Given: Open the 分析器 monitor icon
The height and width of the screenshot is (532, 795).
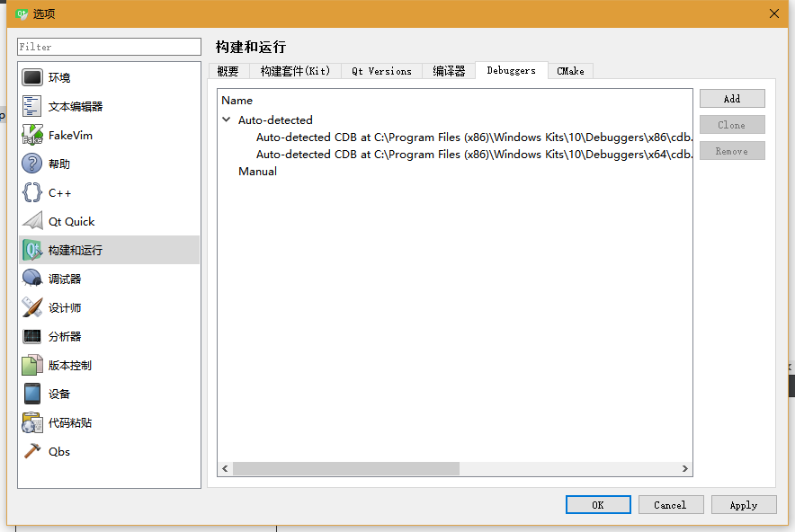Looking at the screenshot, I should [32, 336].
